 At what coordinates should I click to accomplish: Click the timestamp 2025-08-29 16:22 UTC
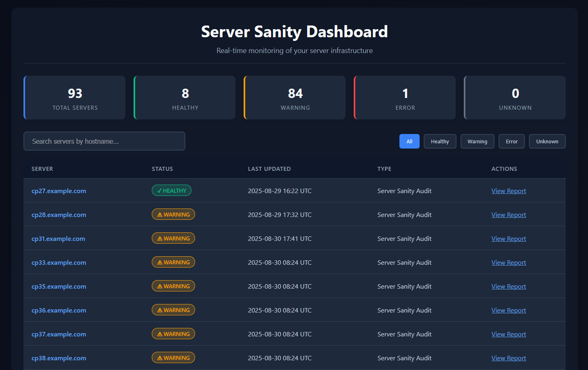(280, 191)
